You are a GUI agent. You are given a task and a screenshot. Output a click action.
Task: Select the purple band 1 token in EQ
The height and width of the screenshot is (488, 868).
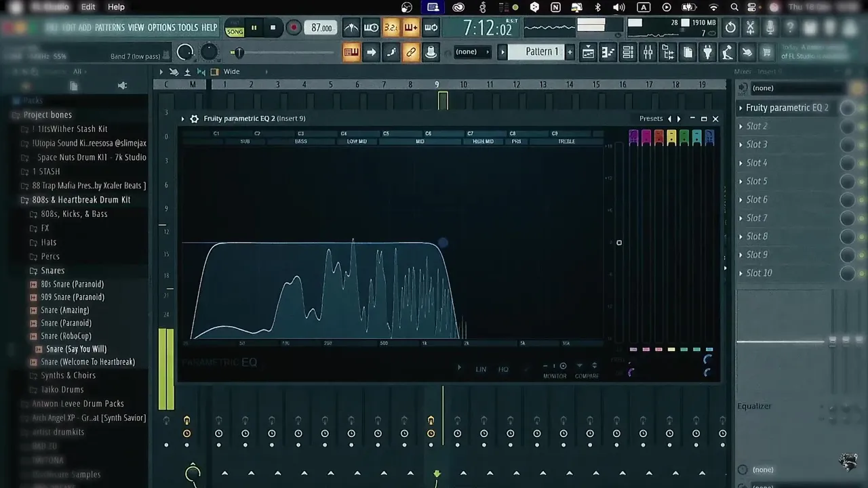[x=633, y=137]
